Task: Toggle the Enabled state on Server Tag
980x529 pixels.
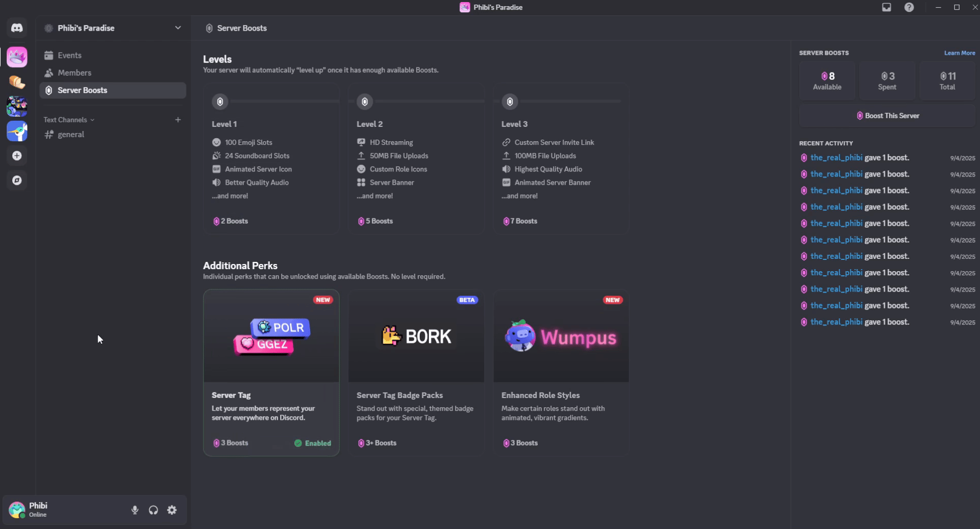Action: click(x=312, y=443)
